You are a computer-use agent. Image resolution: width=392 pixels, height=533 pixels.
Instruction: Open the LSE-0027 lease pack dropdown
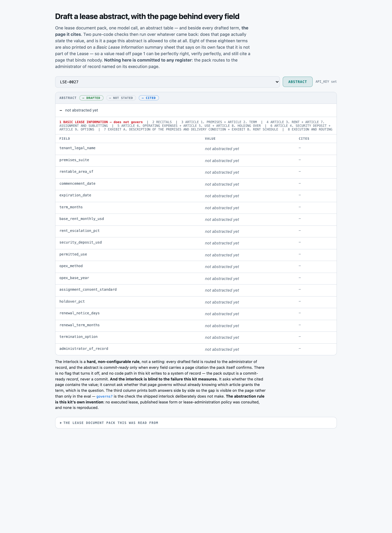click(x=167, y=82)
